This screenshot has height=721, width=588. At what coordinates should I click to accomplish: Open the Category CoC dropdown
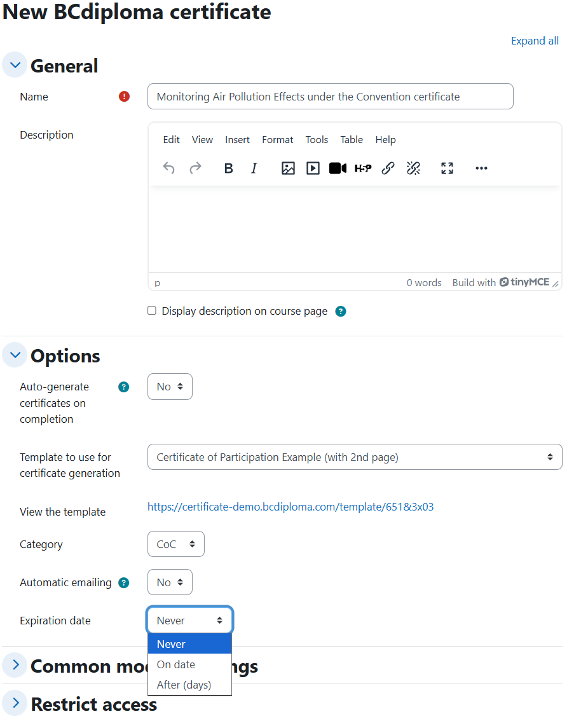(175, 544)
